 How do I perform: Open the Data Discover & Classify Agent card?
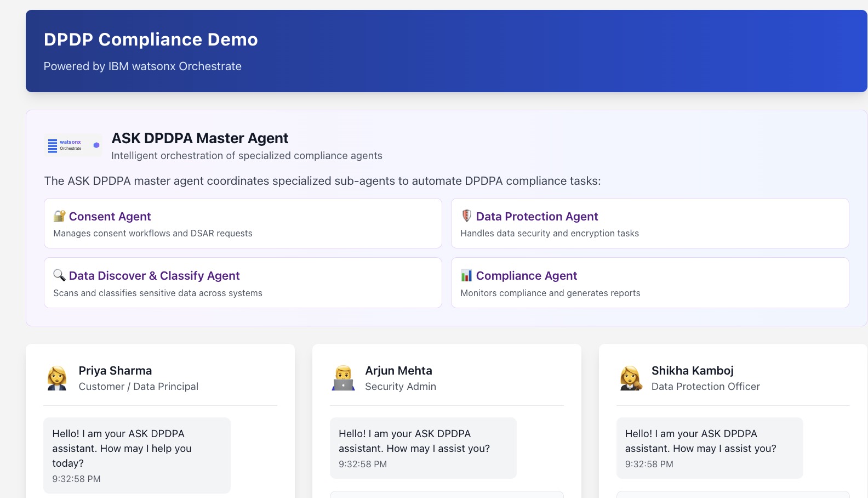(x=243, y=282)
